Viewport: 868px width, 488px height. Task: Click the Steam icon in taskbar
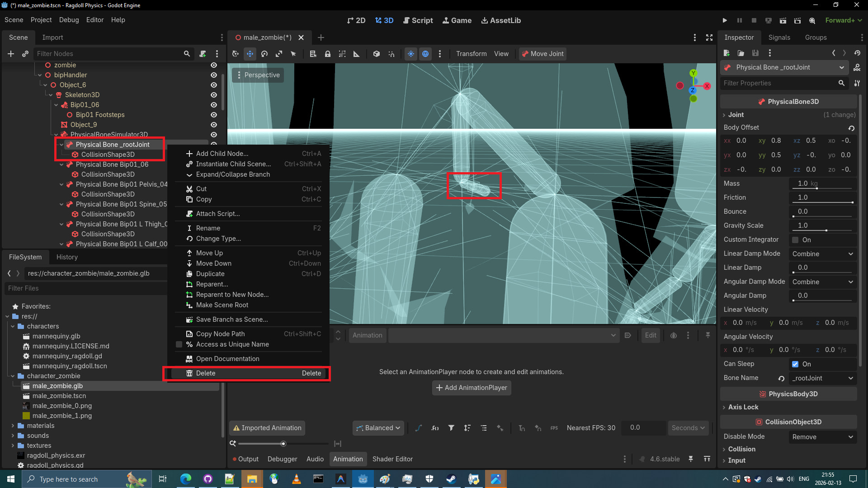451,479
